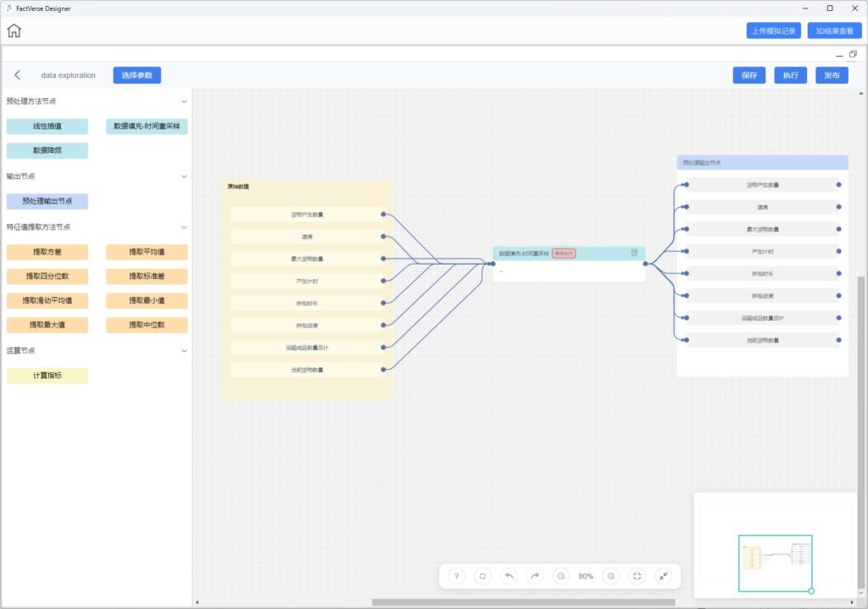This screenshot has width=868, height=609.
Task: Redo the last canvas action
Action: [x=535, y=576]
